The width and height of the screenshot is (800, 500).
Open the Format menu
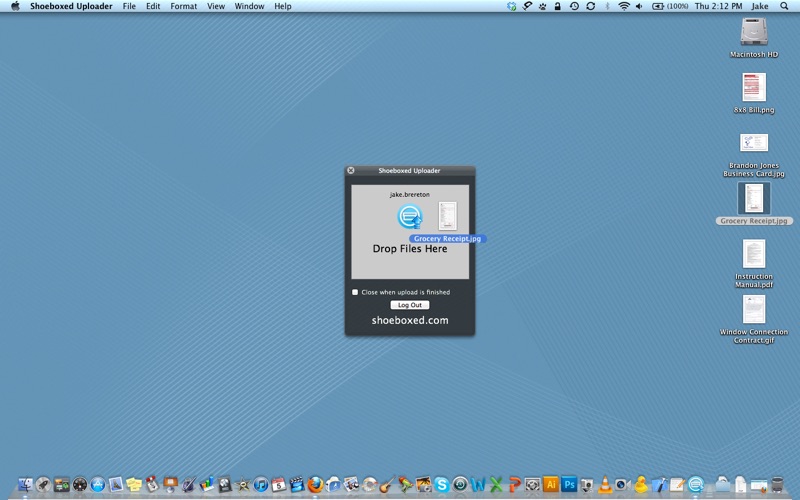tap(184, 6)
